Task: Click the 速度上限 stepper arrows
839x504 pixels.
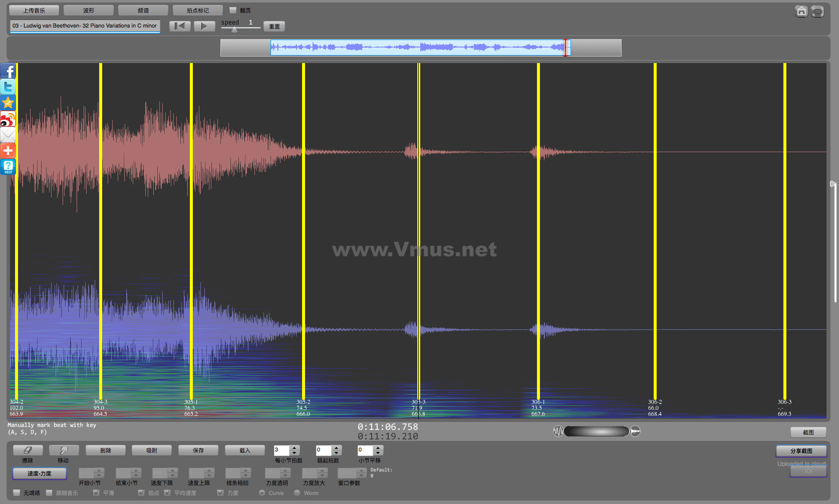Action: coord(209,473)
